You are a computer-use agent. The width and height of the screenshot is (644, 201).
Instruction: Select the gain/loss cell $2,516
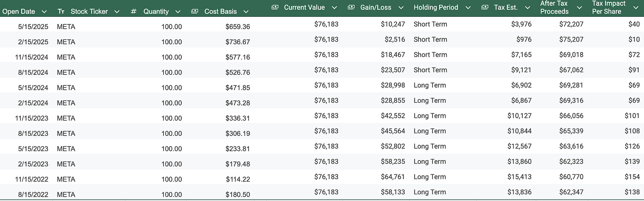(395, 39)
